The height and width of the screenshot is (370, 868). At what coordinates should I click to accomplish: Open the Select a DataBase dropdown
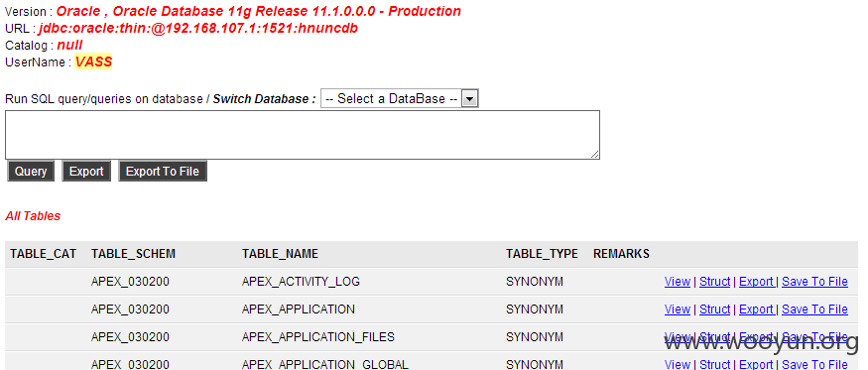pos(399,99)
